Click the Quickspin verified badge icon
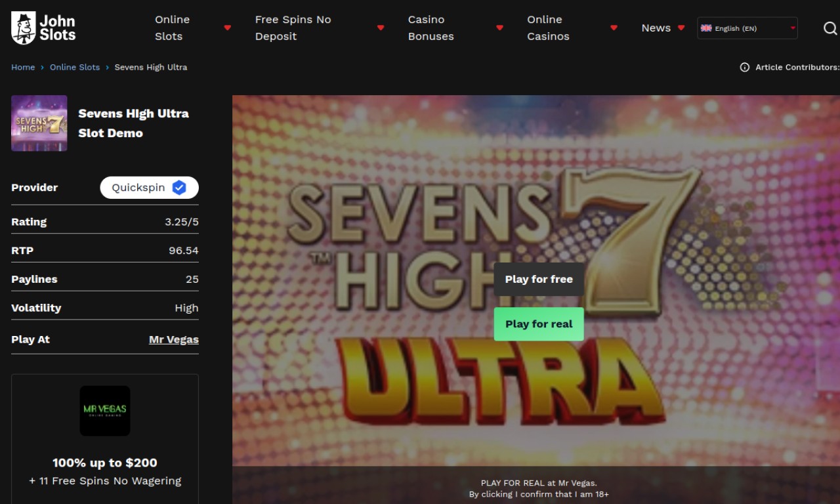840x504 pixels. tap(179, 188)
